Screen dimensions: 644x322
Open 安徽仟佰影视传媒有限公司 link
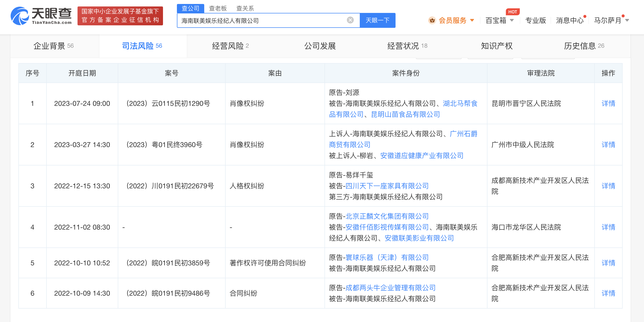(387, 227)
